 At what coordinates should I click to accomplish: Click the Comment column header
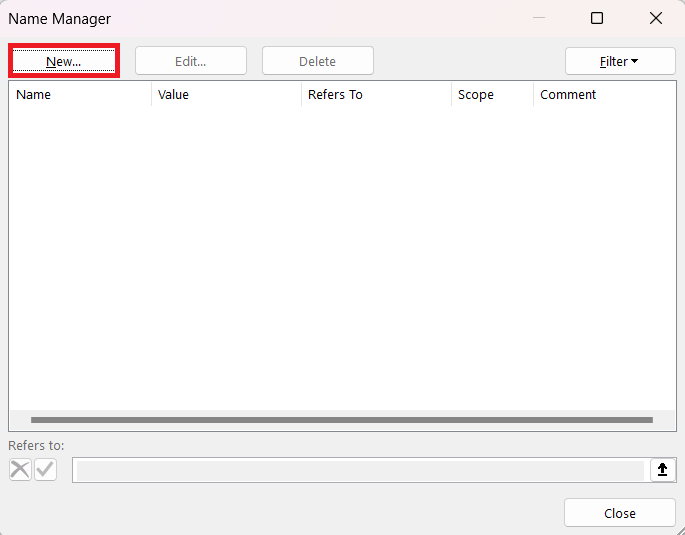click(x=604, y=94)
